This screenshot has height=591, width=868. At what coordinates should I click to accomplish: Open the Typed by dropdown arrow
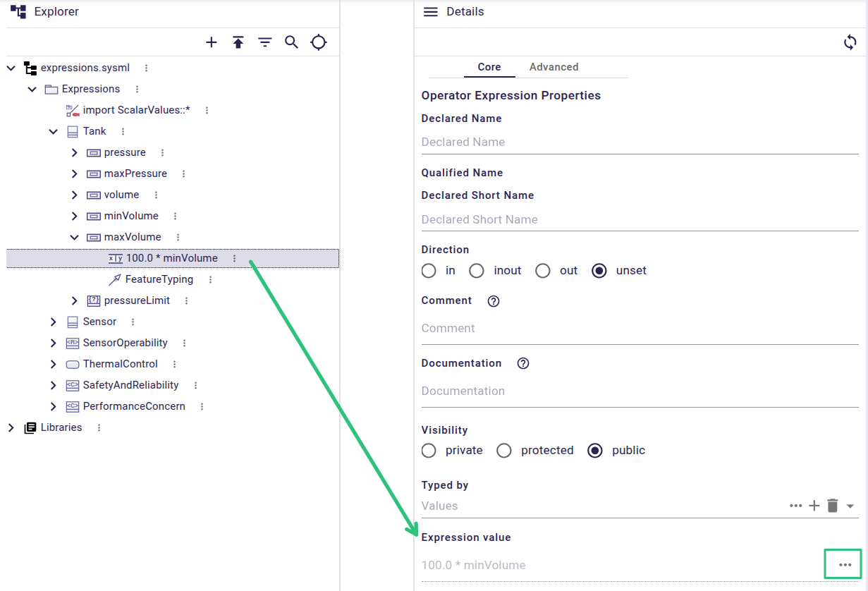[x=850, y=506]
